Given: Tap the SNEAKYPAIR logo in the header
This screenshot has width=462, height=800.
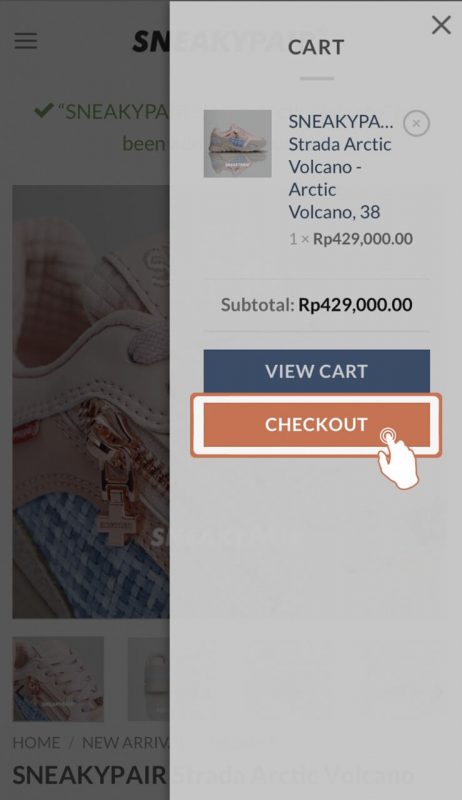Looking at the screenshot, I should point(151,42).
